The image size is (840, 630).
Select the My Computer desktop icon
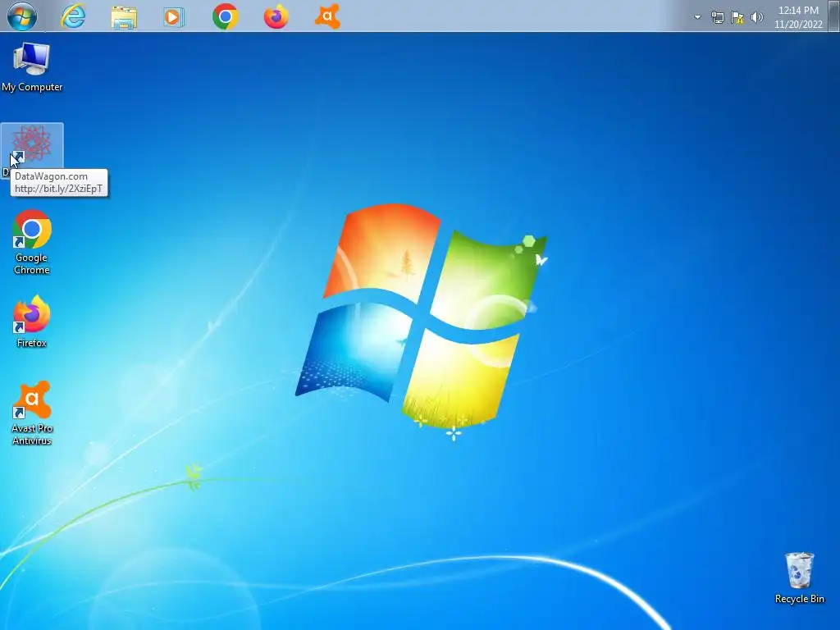click(x=32, y=67)
